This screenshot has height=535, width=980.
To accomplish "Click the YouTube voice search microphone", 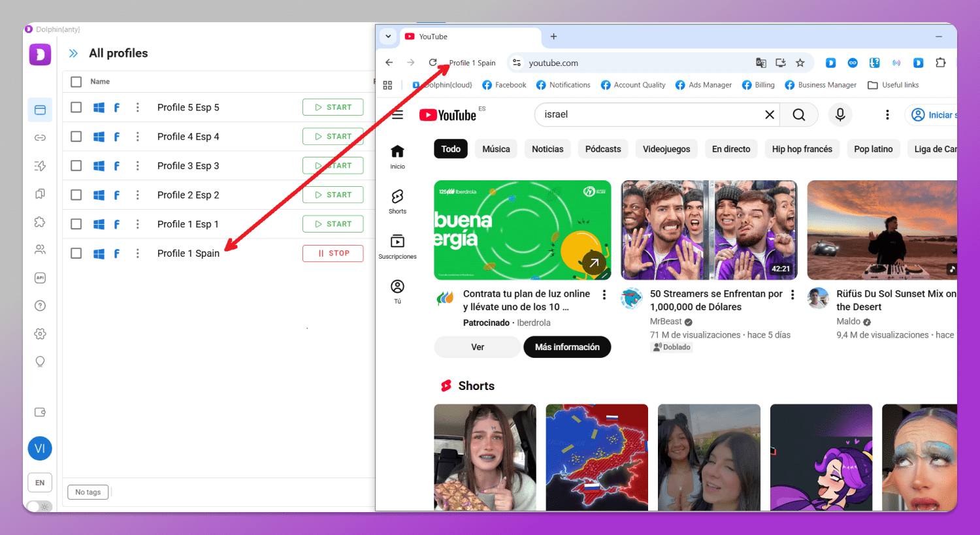I will click(840, 115).
